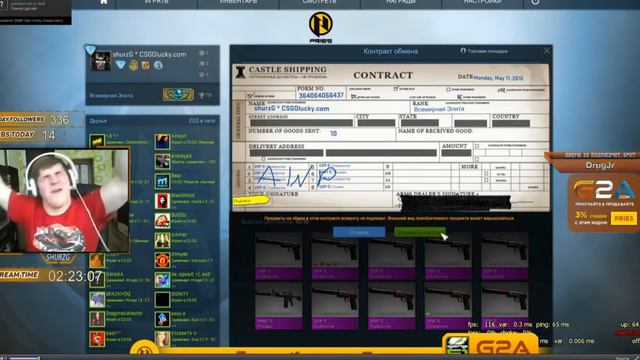
Task: Click the green submit contract button
Action: (419, 232)
